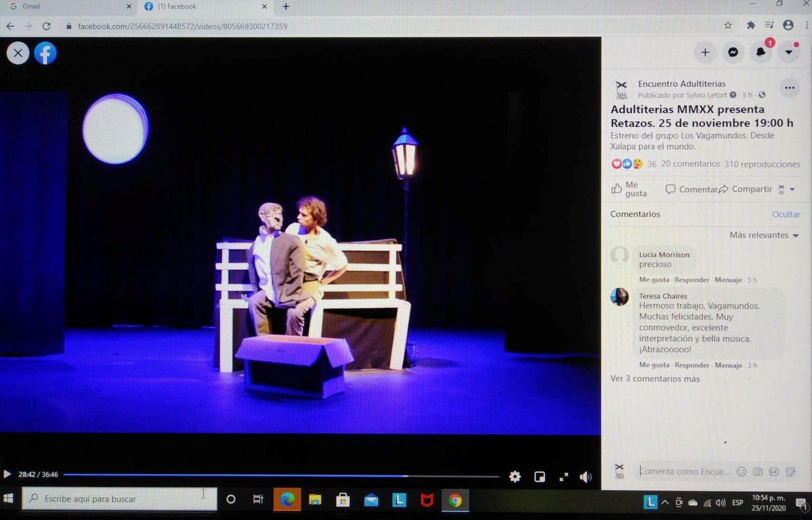The image size is (812, 520).
Task: Open the Windows Start menu
Action: click(x=9, y=498)
